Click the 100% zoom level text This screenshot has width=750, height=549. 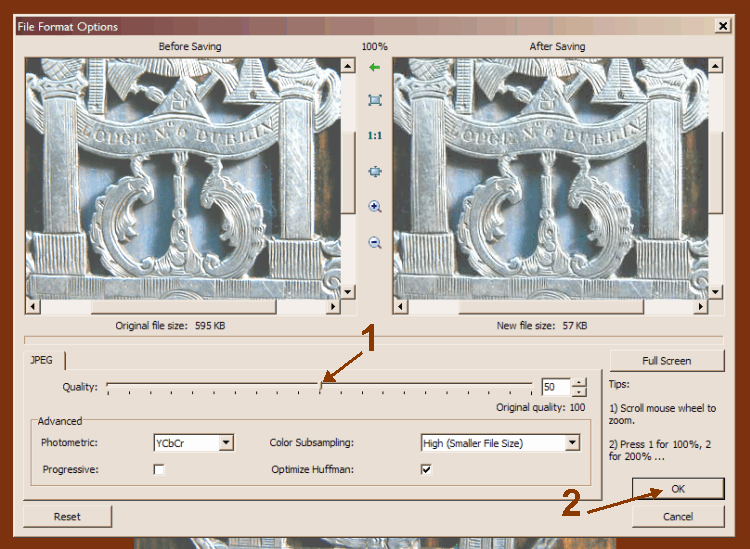375,47
